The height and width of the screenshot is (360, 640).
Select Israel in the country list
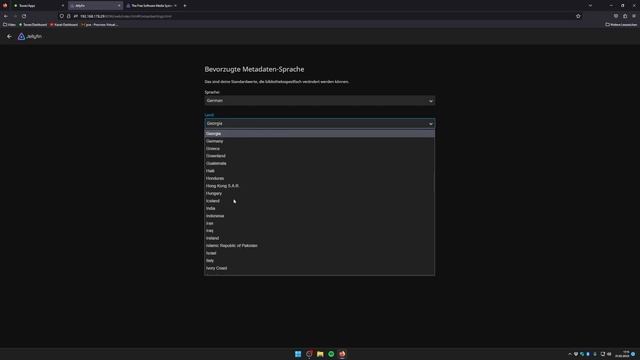pos(320,253)
